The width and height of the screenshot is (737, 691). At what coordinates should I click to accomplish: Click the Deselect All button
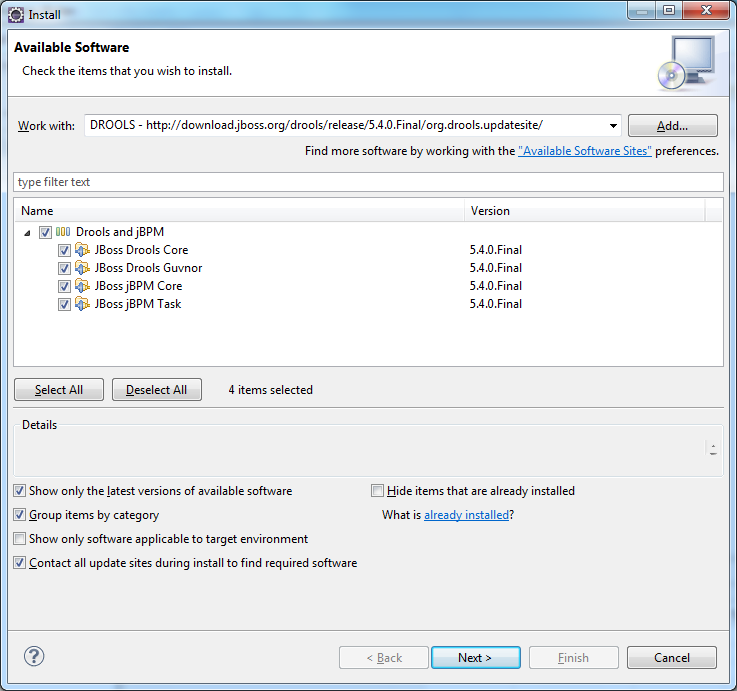point(157,390)
